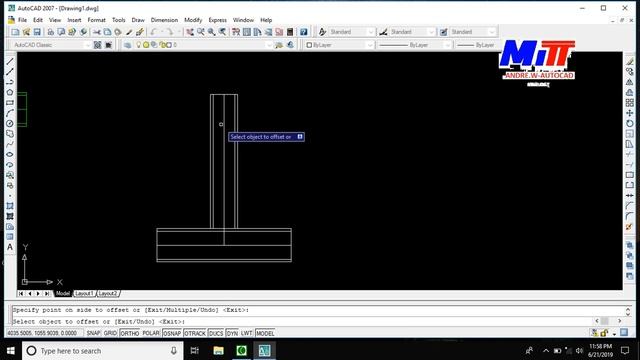Toggle POLAR tracking in status bar
Screen dimensions: 640x360
pos(151,333)
